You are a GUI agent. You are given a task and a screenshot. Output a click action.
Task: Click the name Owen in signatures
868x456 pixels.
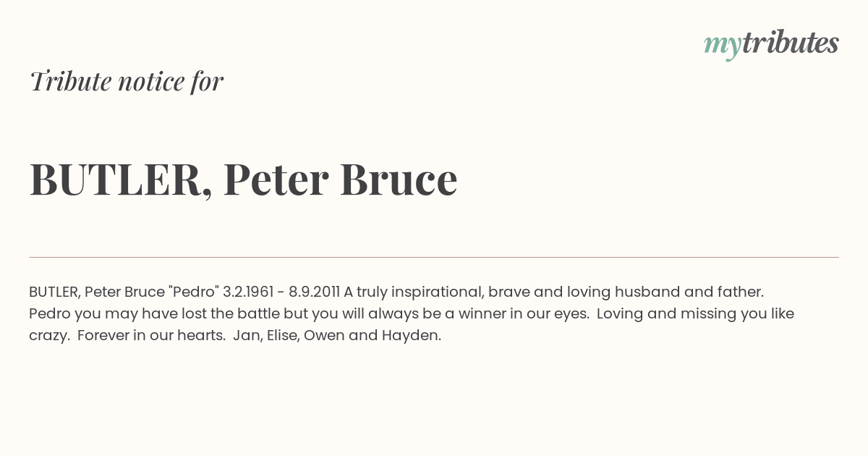click(x=325, y=335)
